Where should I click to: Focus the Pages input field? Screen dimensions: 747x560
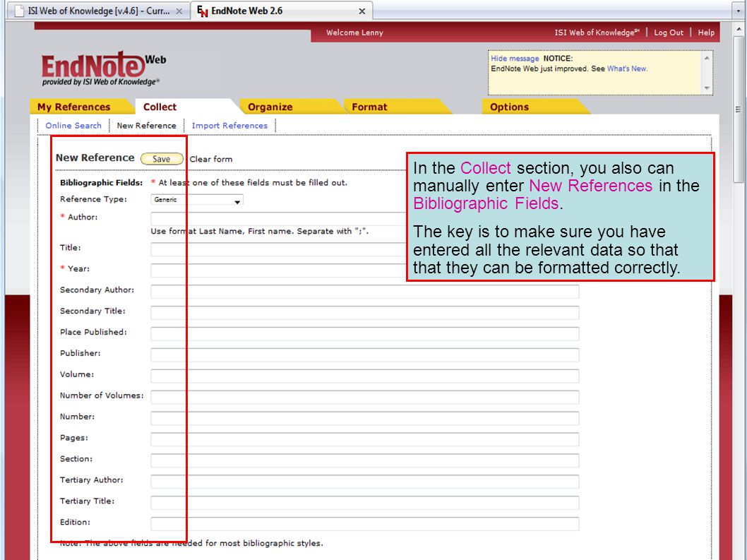(365, 439)
